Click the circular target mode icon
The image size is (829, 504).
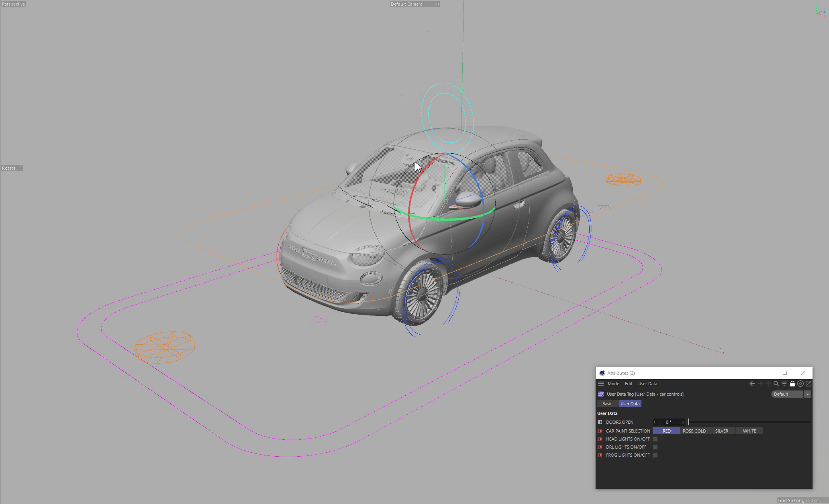800,384
